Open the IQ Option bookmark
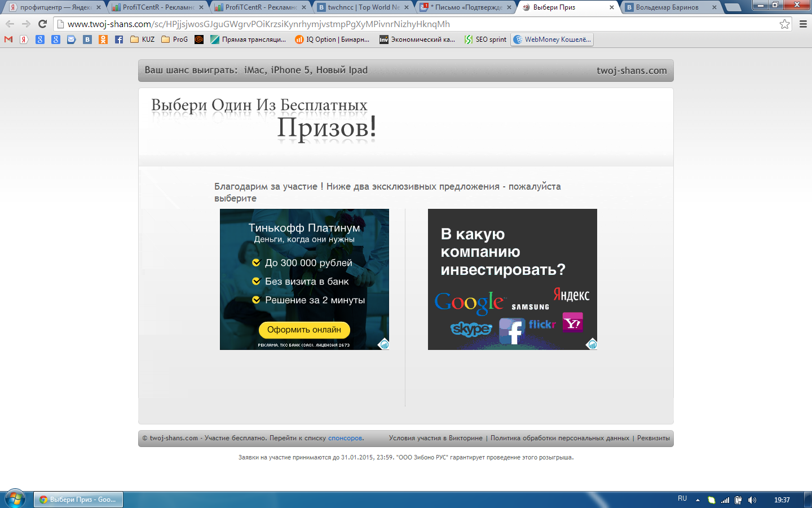This screenshot has height=508, width=812. click(x=332, y=40)
